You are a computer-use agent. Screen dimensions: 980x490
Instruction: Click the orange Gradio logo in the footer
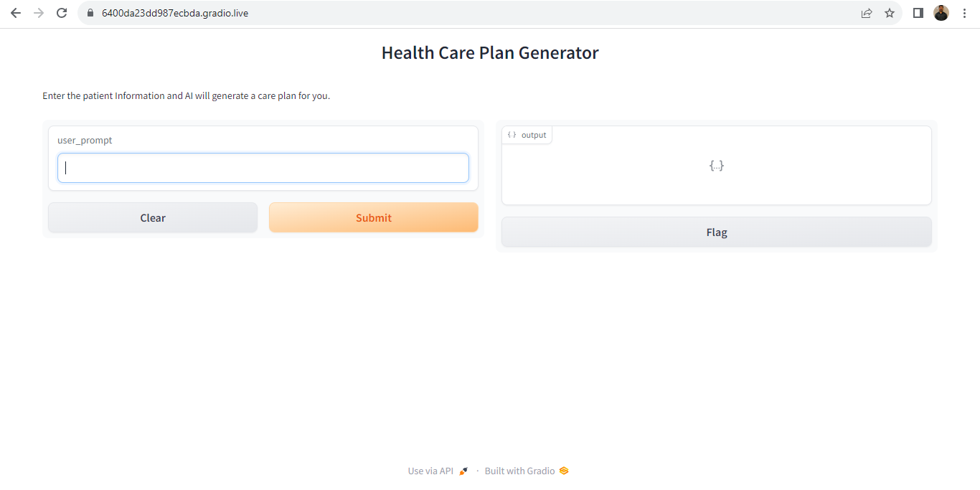coord(564,470)
